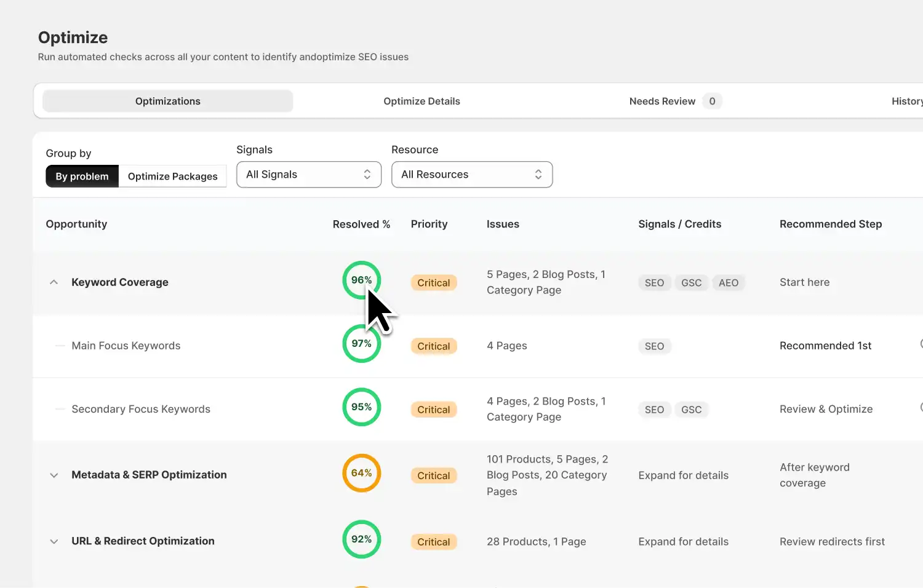923x588 pixels.
Task: Click the 95% ring for Secondary Focus Keywords
Action: point(362,407)
